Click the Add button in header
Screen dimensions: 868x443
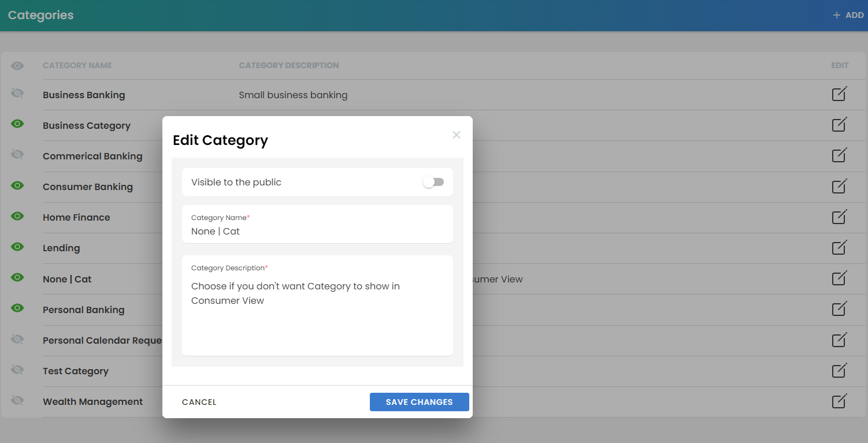coord(848,15)
